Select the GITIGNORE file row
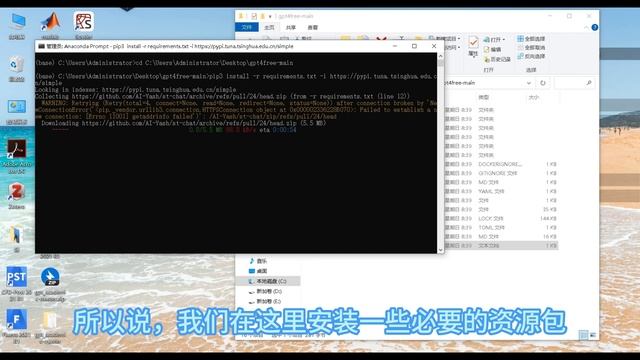The height and width of the screenshot is (360, 640). point(501,173)
